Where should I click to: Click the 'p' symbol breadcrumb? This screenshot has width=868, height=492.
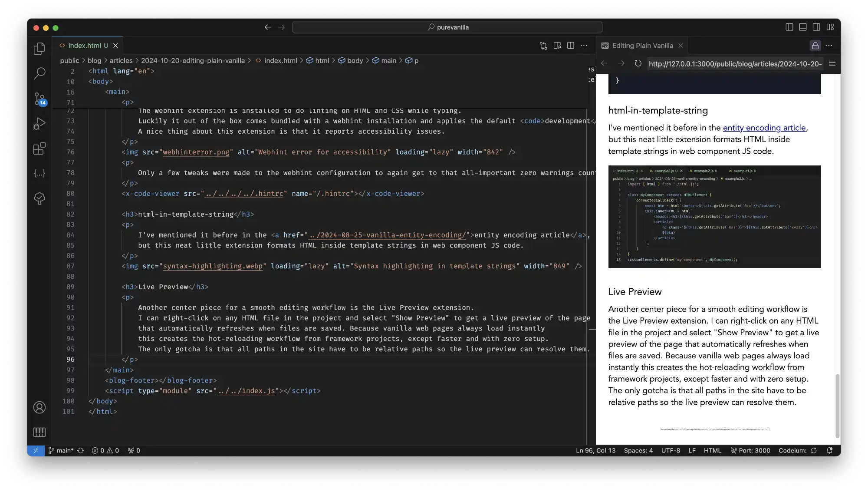tap(412, 60)
